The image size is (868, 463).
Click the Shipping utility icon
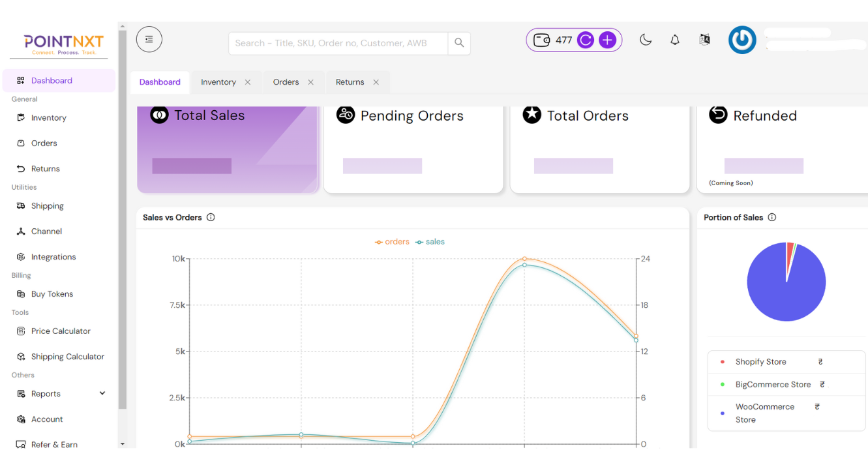click(47, 205)
